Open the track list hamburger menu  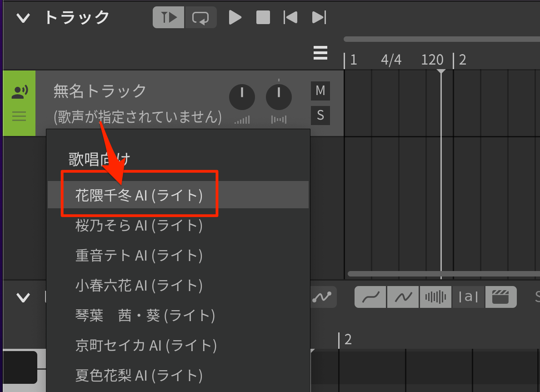pyautogui.click(x=320, y=53)
